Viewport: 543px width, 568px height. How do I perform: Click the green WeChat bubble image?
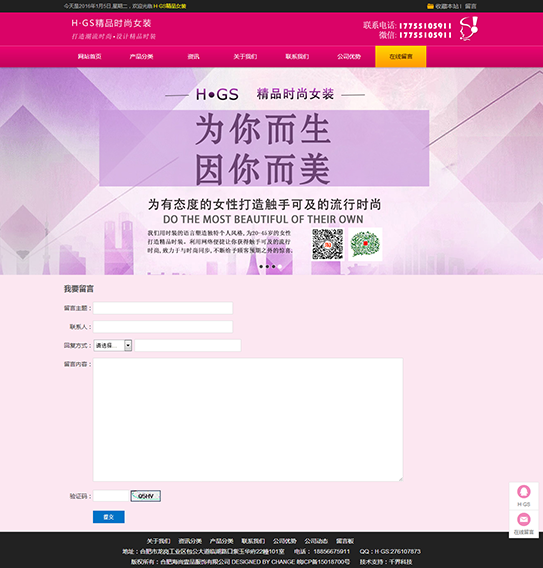[x=365, y=244]
